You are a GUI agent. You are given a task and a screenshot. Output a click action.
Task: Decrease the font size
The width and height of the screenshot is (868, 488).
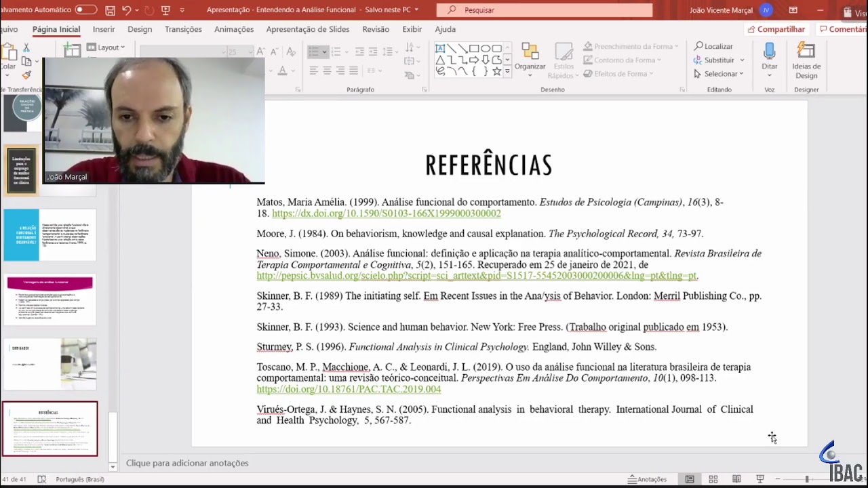tap(275, 52)
